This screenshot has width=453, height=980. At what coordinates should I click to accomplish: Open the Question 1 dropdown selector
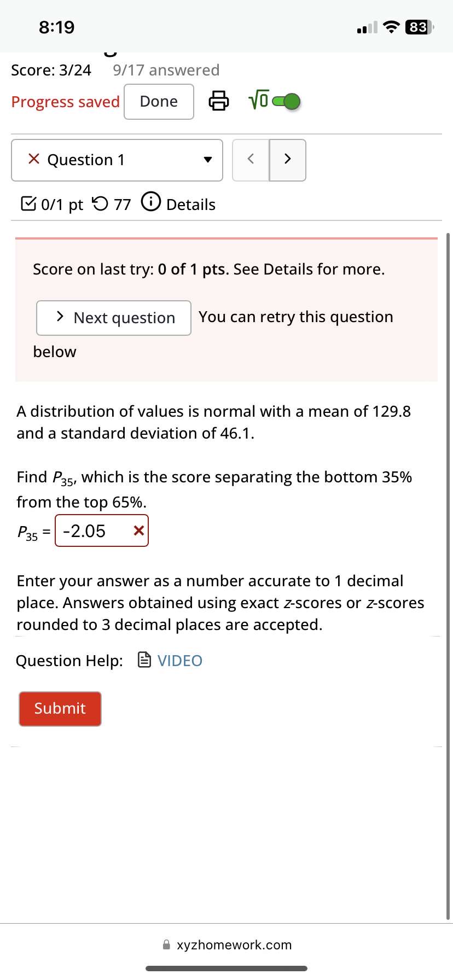click(117, 159)
